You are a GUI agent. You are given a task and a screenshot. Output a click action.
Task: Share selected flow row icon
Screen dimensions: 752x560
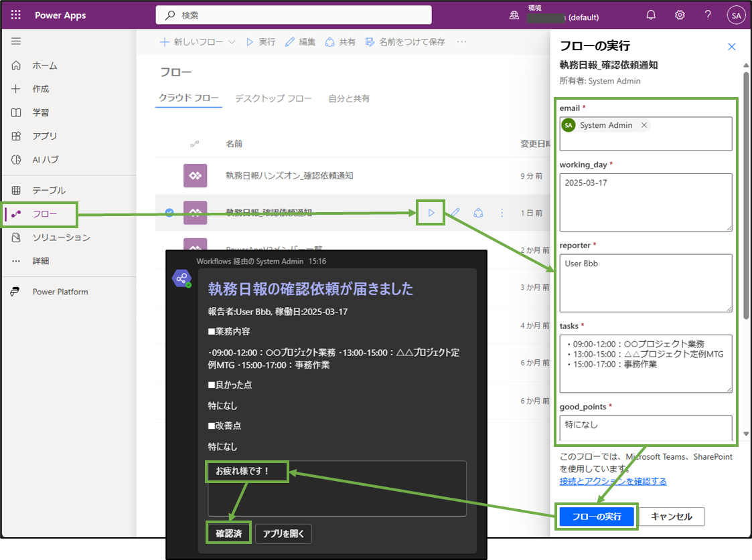pos(478,213)
